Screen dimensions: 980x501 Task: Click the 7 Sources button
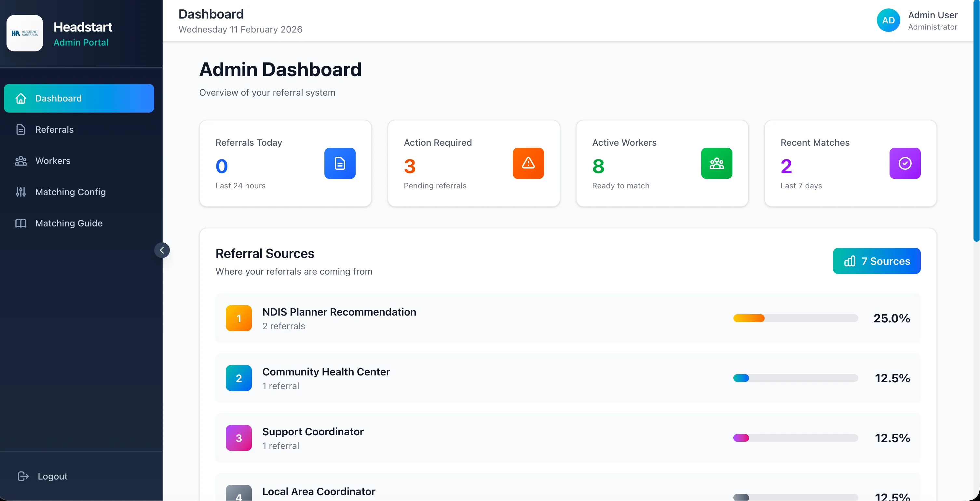[x=877, y=261]
